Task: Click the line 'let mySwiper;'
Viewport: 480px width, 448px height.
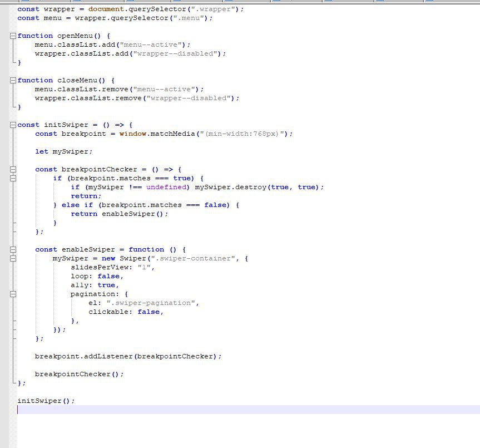Action: (x=63, y=151)
